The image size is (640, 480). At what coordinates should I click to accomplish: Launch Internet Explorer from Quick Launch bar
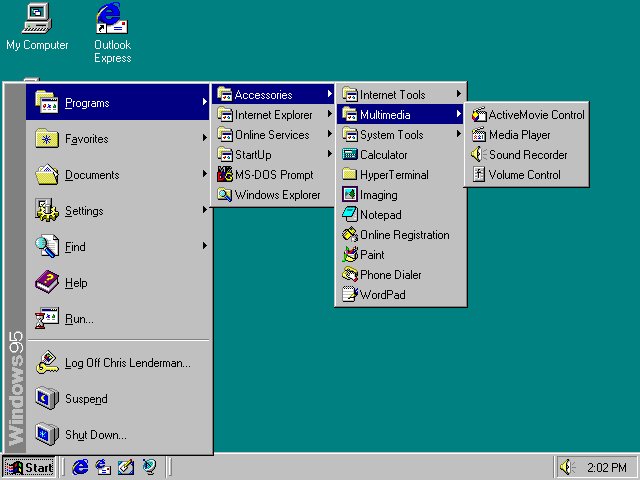pyautogui.click(x=80, y=467)
